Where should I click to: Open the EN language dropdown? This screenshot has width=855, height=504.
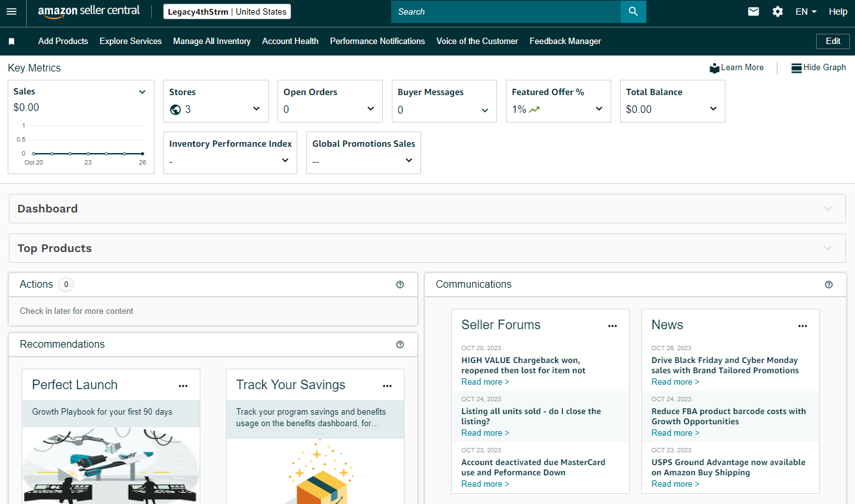(x=806, y=11)
